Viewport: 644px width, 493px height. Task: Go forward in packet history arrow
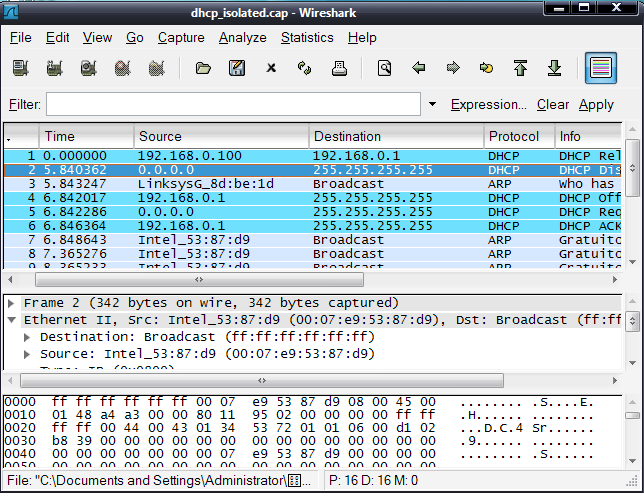(x=453, y=67)
